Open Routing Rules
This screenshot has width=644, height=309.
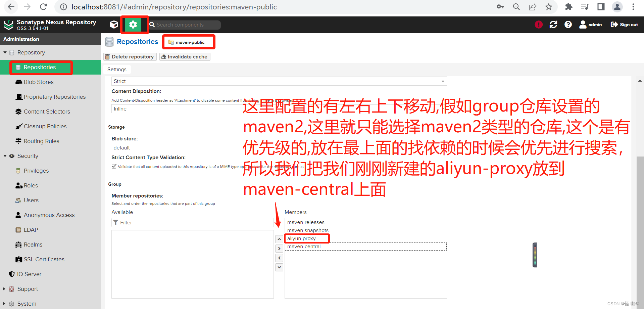50,141
